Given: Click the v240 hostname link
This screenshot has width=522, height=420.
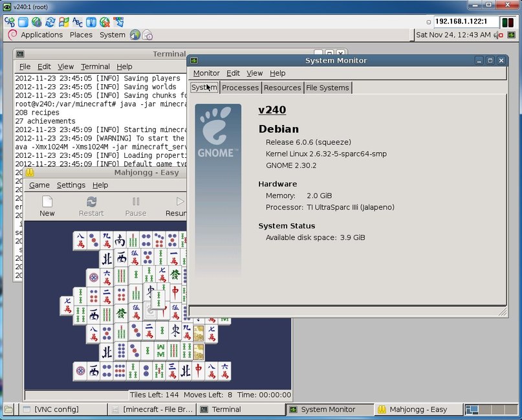Looking at the screenshot, I should [272, 110].
